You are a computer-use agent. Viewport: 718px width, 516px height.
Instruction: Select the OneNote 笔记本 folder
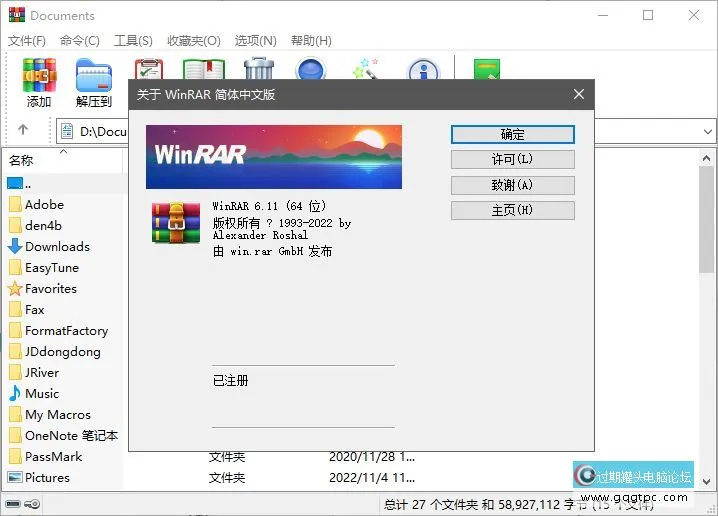[x=64, y=435]
